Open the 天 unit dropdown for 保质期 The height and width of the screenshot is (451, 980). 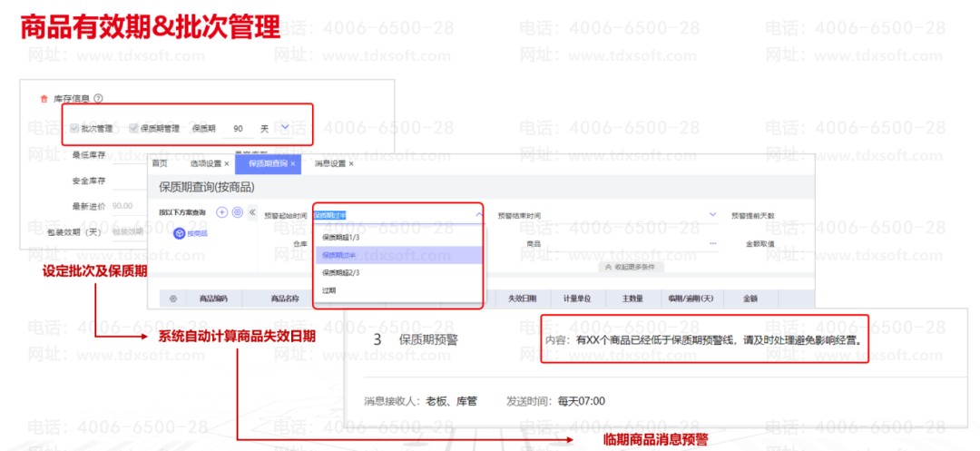285,127
